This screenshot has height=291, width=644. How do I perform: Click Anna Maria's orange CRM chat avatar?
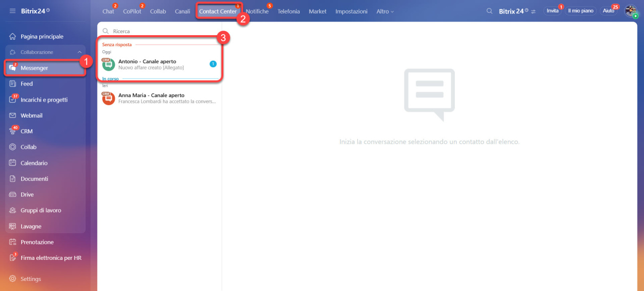click(108, 98)
